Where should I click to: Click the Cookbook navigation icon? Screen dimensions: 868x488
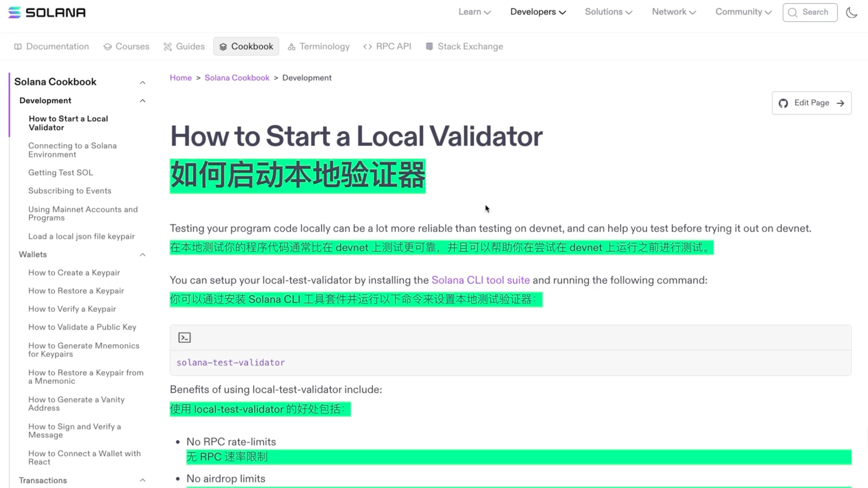[223, 46]
